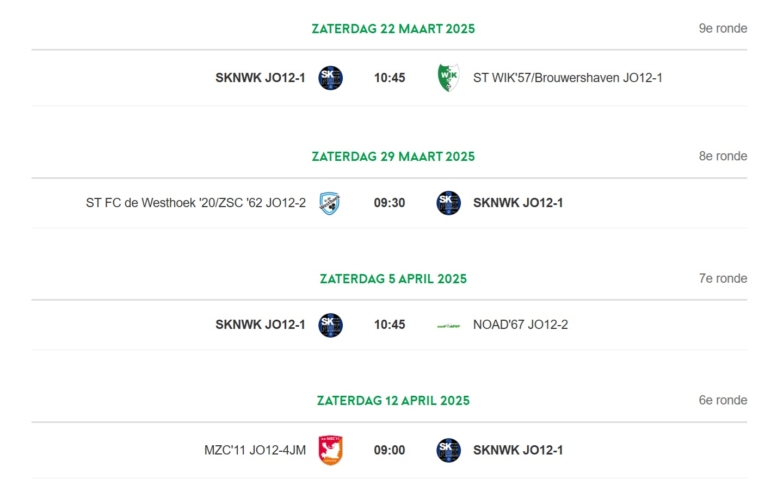Open NOAD'67 JO12-2 team page

coord(520,325)
